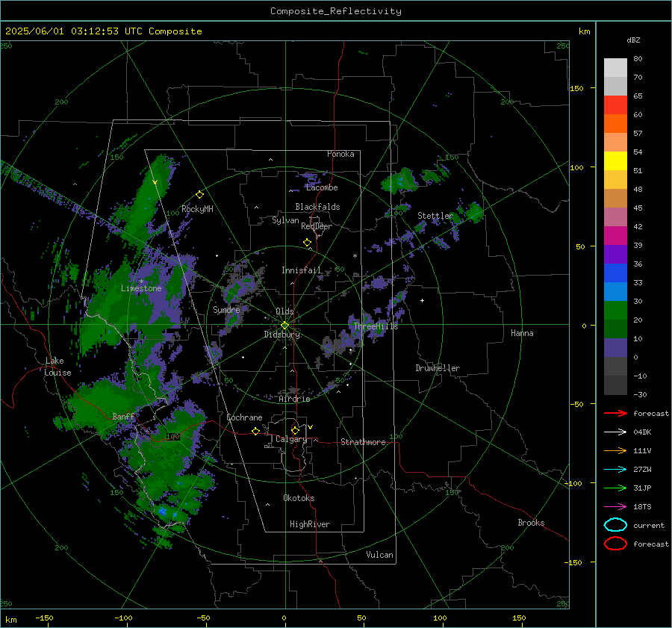
Task: Select the yellow 54–51 dBZ color swatch
Action: click(615, 161)
